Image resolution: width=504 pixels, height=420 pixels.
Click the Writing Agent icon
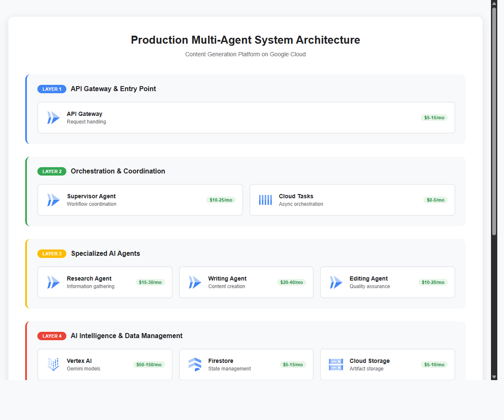(x=194, y=282)
